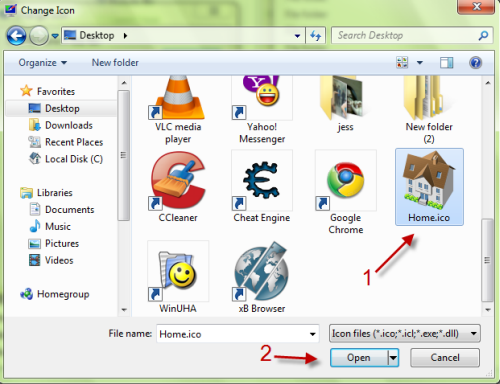Screen dimensions: 500x384
Task: Select Desktop in the navigation pane
Action: (54, 108)
